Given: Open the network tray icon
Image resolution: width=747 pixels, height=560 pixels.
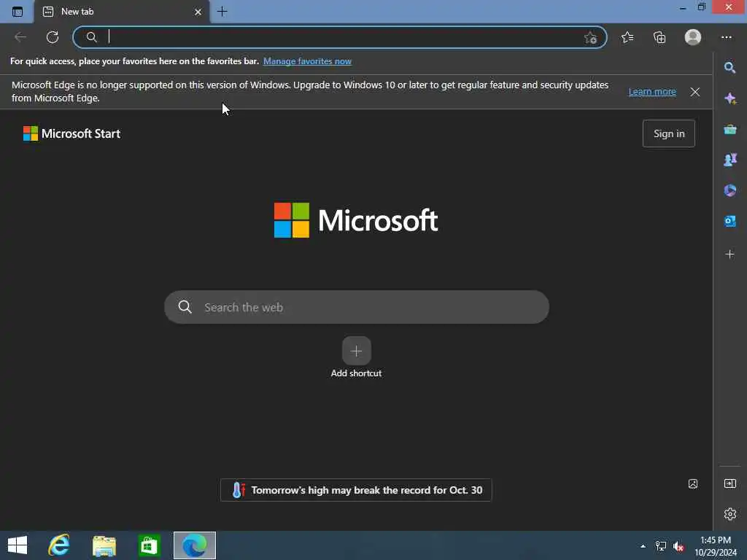Looking at the screenshot, I should click(661, 546).
